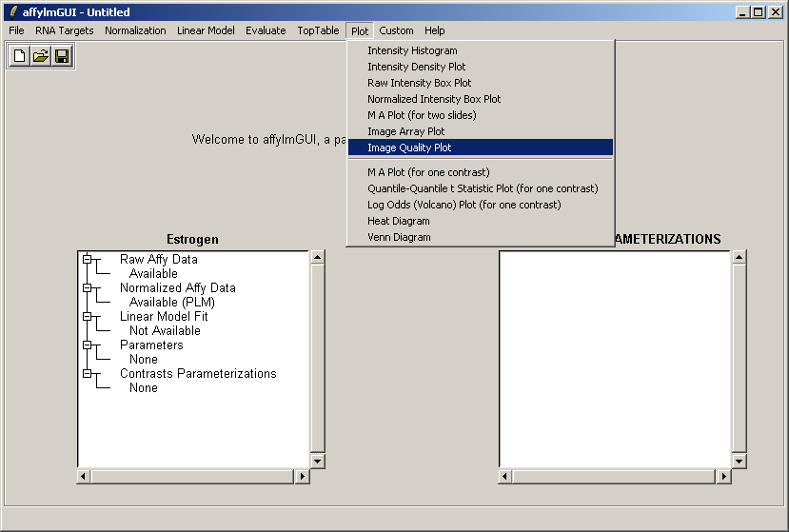Collapse the Normalized Affy Data node

pyautogui.click(x=88, y=287)
